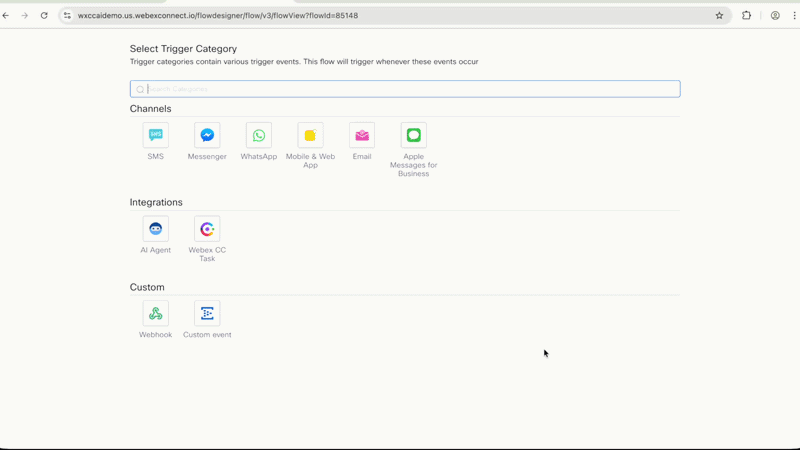The width and height of the screenshot is (800, 450).
Task: Open the browser profile menu
Action: pos(775,15)
